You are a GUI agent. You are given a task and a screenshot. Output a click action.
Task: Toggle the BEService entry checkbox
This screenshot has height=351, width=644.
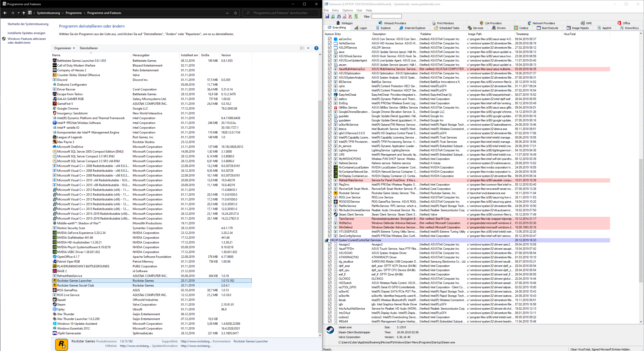pyautogui.click(x=330, y=82)
